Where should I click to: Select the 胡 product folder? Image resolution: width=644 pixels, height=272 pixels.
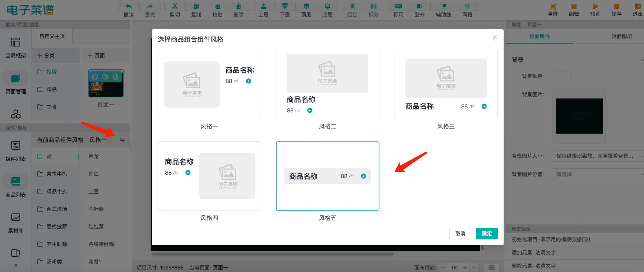[56, 156]
